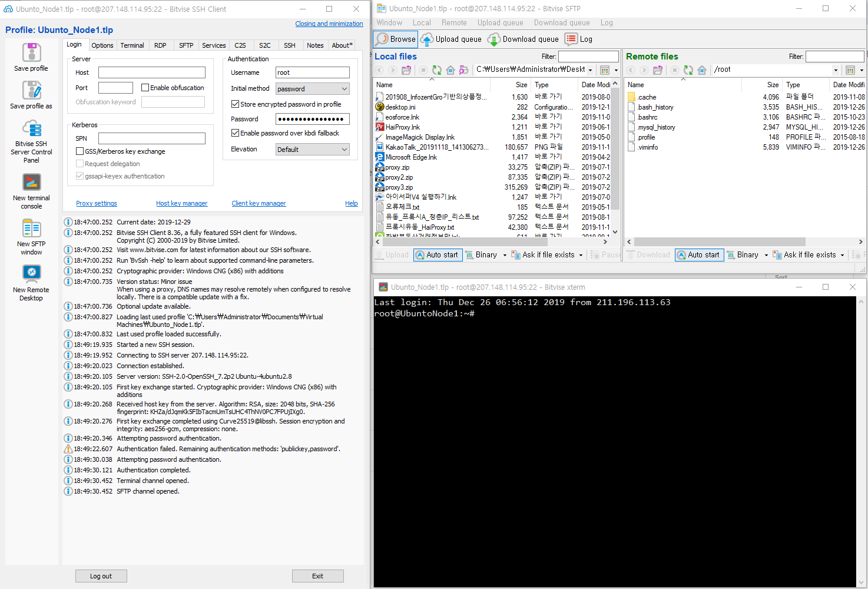The width and height of the screenshot is (868, 589).
Task: Switch to the Options tab
Action: (102, 45)
